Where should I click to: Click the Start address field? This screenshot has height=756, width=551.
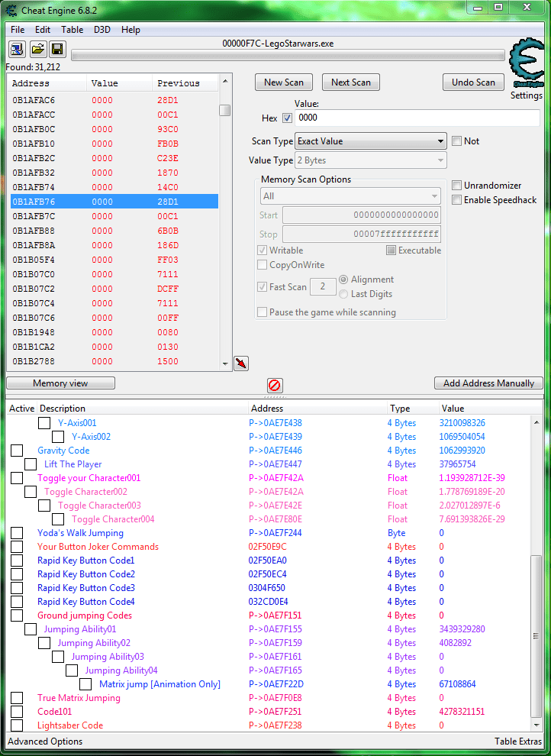click(361, 215)
